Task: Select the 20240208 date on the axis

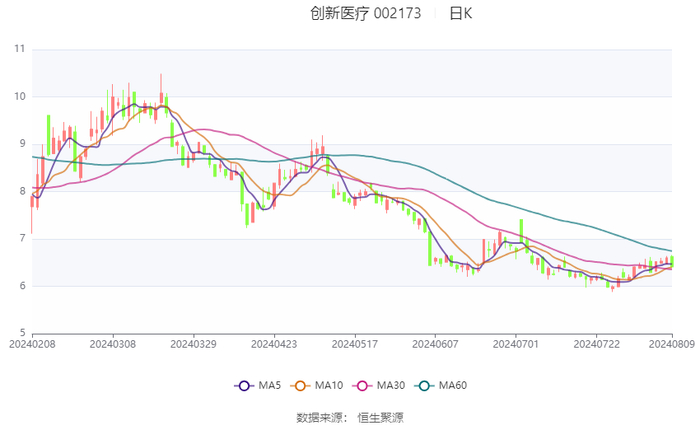Action: (32, 343)
